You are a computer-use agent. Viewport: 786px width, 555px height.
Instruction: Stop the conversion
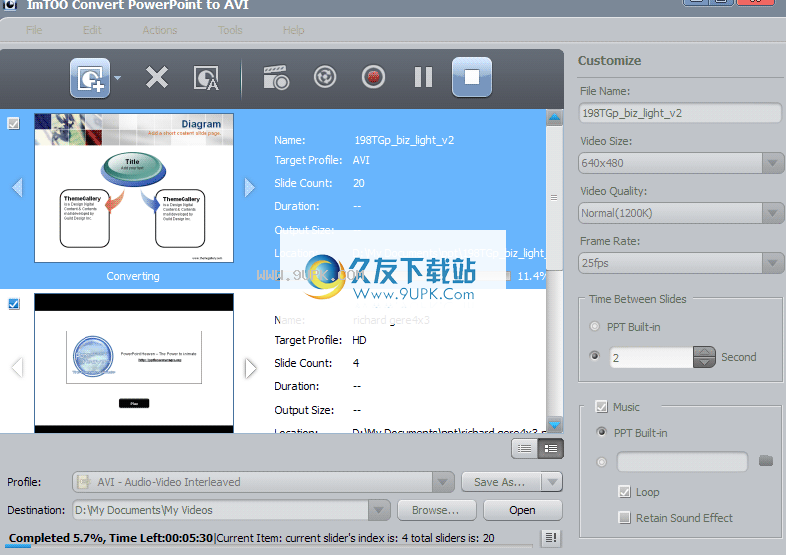[x=472, y=77]
